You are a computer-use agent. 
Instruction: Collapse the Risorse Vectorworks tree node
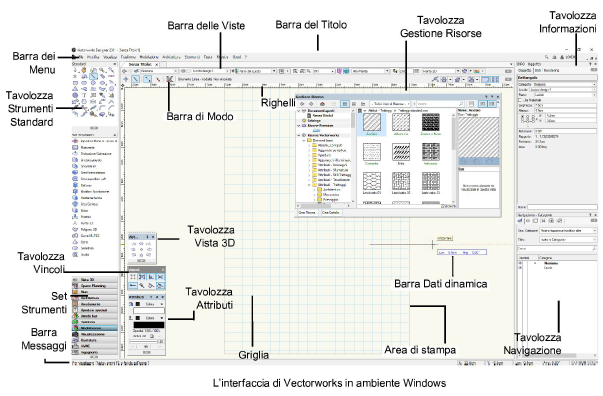pos(300,135)
